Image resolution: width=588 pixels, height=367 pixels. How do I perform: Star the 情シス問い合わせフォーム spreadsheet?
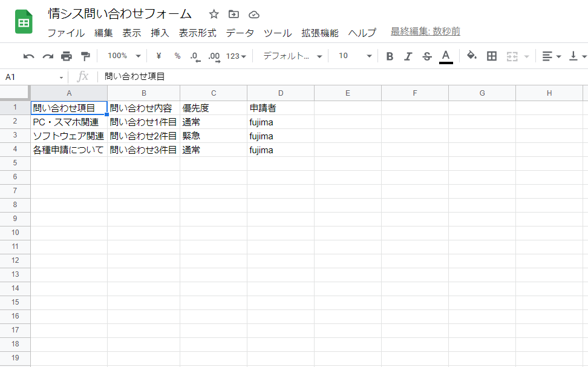pos(213,13)
